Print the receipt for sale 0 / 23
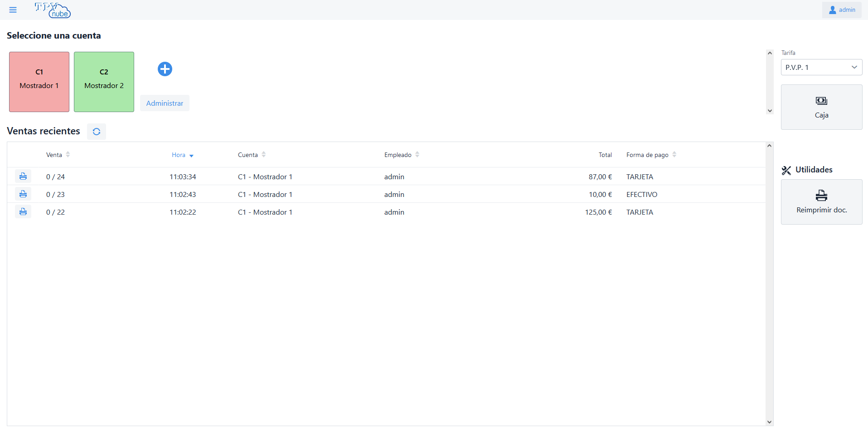The height and width of the screenshot is (432, 868). (23, 194)
